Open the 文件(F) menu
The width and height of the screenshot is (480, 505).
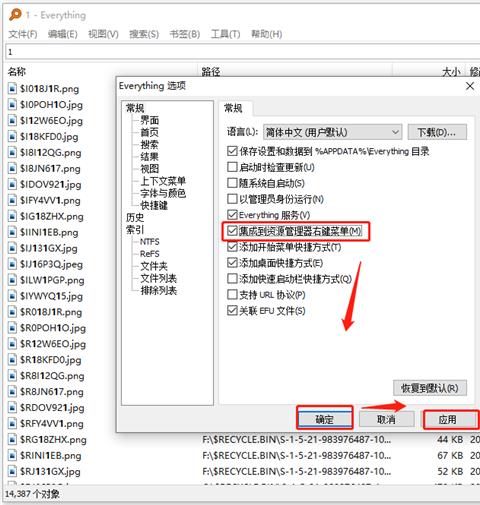pyautogui.click(x=23, y=34)
